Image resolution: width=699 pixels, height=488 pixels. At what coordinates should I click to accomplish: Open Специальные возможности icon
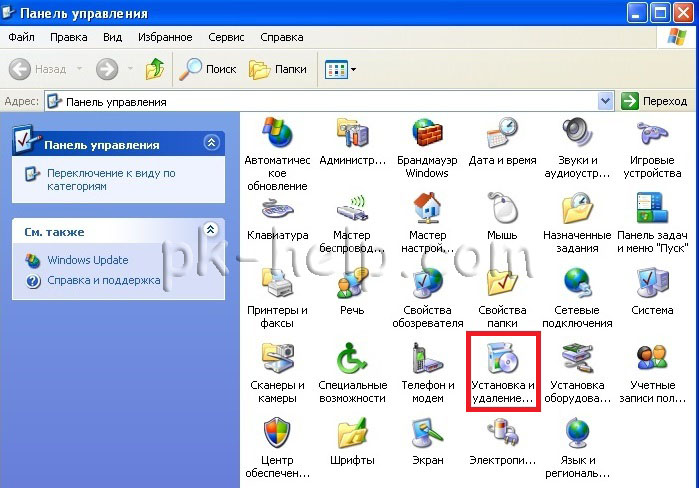tap(352, 357)
